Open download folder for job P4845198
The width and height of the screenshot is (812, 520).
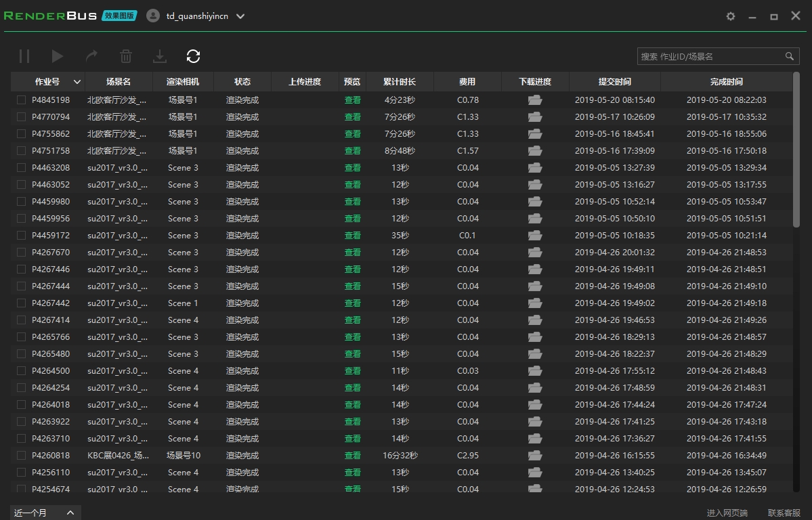point(535,100)
